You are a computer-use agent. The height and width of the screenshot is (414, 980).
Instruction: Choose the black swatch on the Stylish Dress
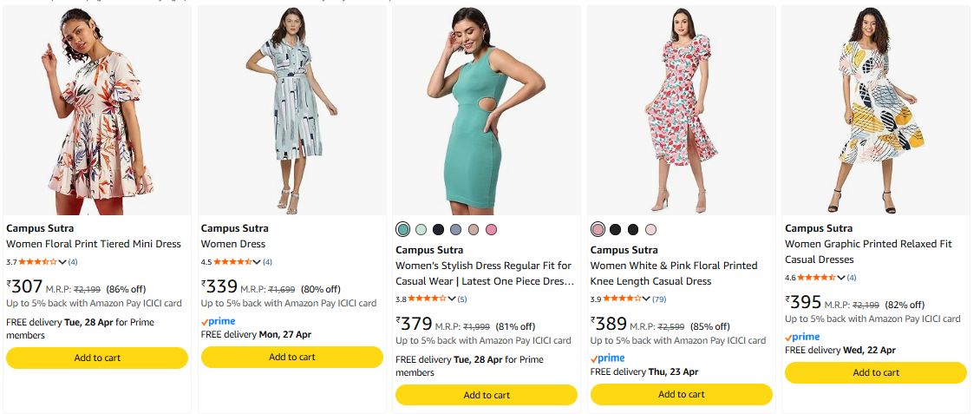(x=439, y=229)
